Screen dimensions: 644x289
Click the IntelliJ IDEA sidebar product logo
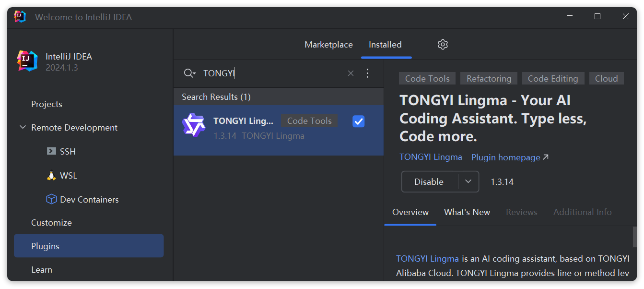tap(27, 61)
